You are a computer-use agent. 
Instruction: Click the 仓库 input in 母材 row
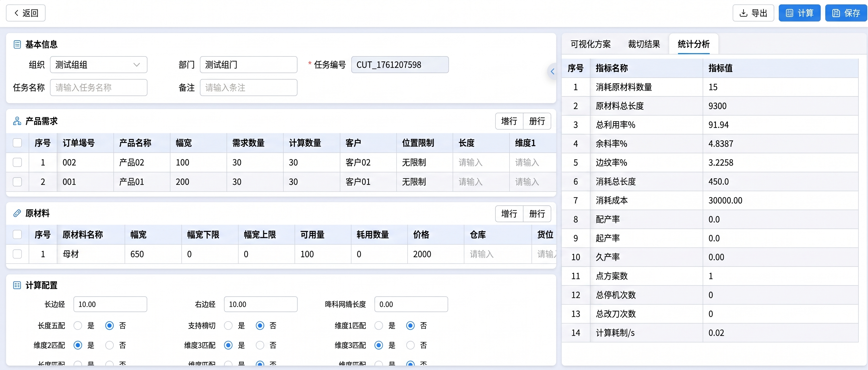[x=498, y=254]
